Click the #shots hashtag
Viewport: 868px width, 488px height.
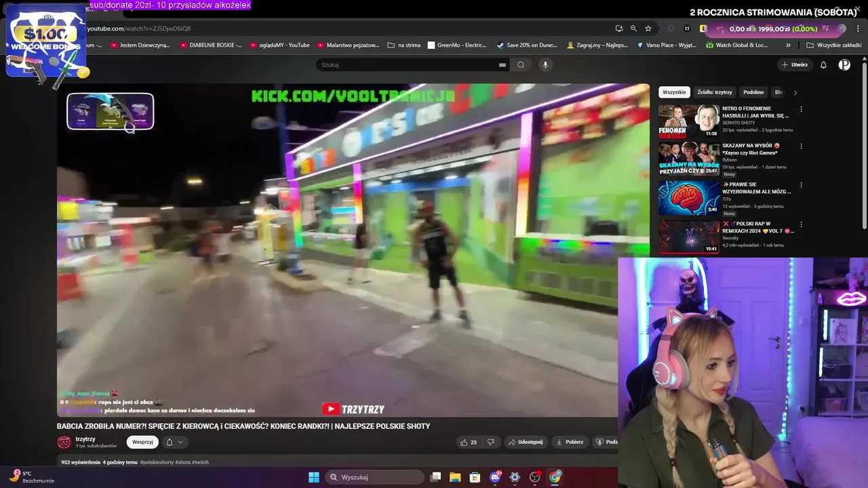[x=182, y=462]
